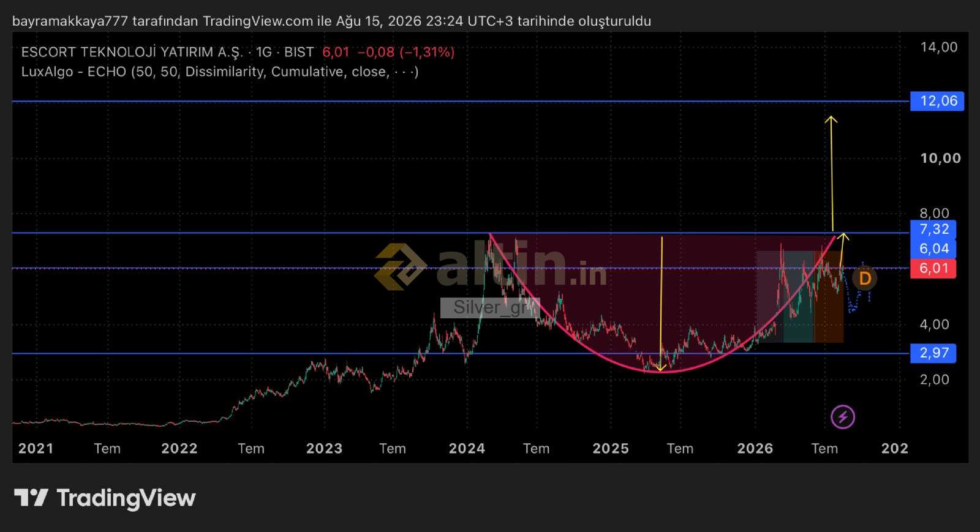The width and height of the screenshot is (980, 532).
Task: Click the 10,00 price axis value
Action: [x=940, y=158]
